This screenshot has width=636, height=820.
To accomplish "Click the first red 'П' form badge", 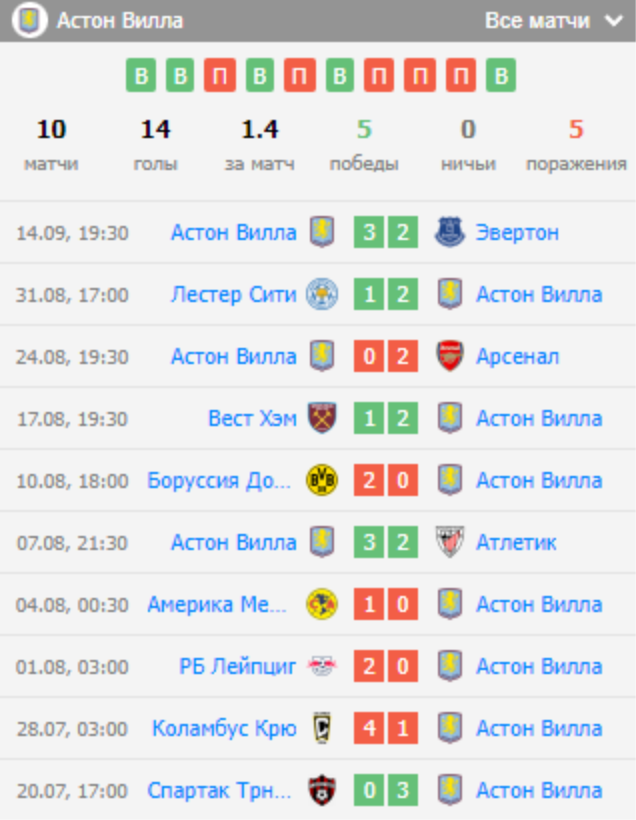I will tap(220, 76).
